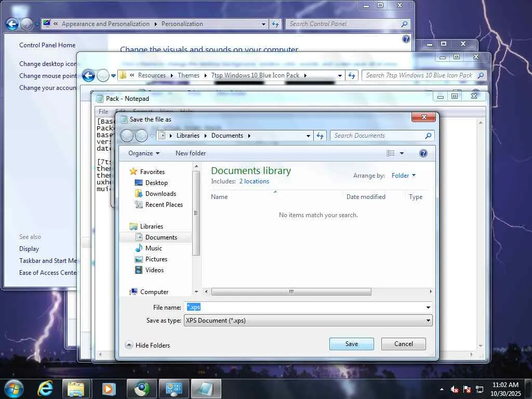Sort by Date modified column header
532x399 pixels.
point(366,196)
